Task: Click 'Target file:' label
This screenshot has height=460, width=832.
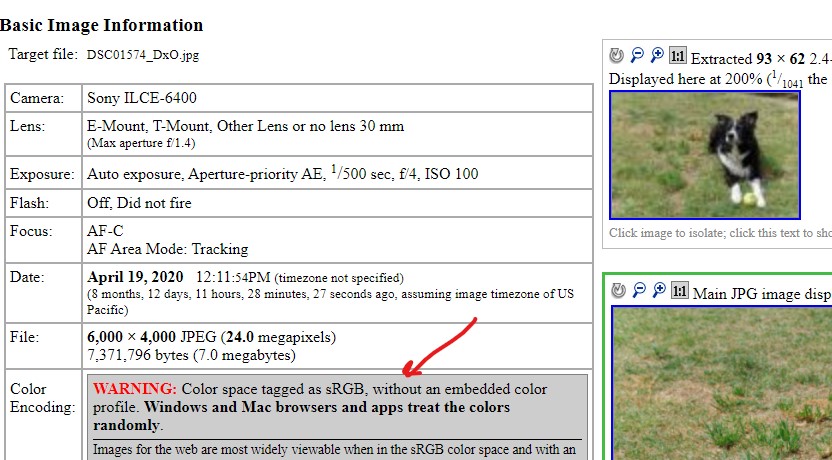Action: (43, 54)
